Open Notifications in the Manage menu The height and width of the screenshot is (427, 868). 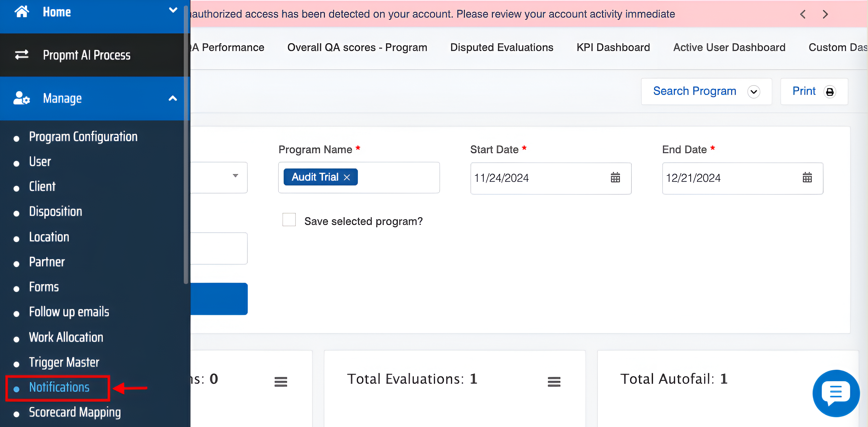click(59, 387)
